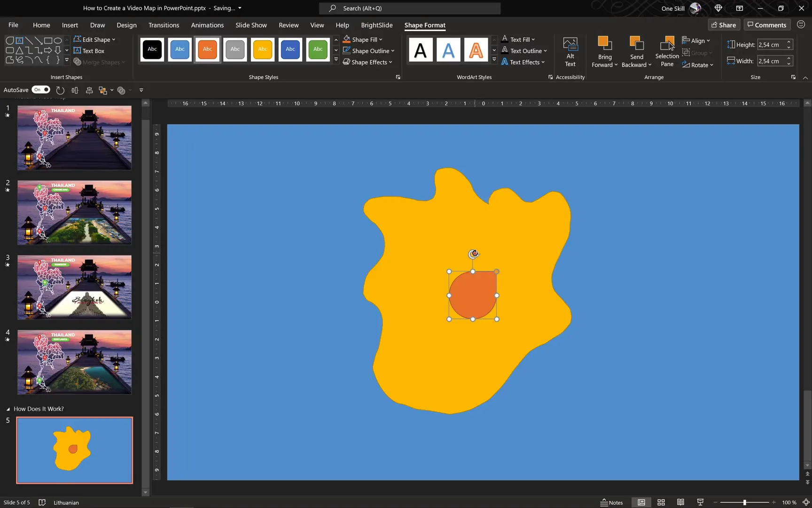Toggle the Notes pane
Screen dimensions: 812x508
coord(612,502)
